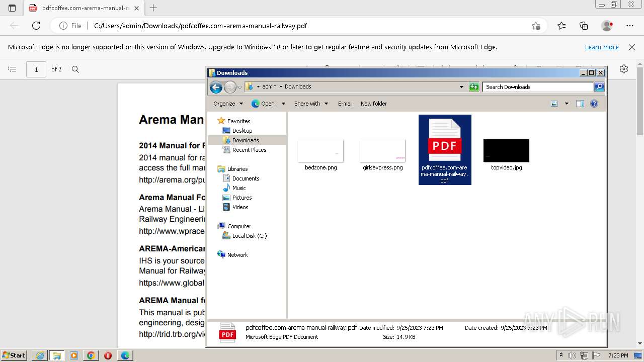The image size is (644, 362).
Task: Open Edge Favorites list icon
Action: (x=561, y=26)
